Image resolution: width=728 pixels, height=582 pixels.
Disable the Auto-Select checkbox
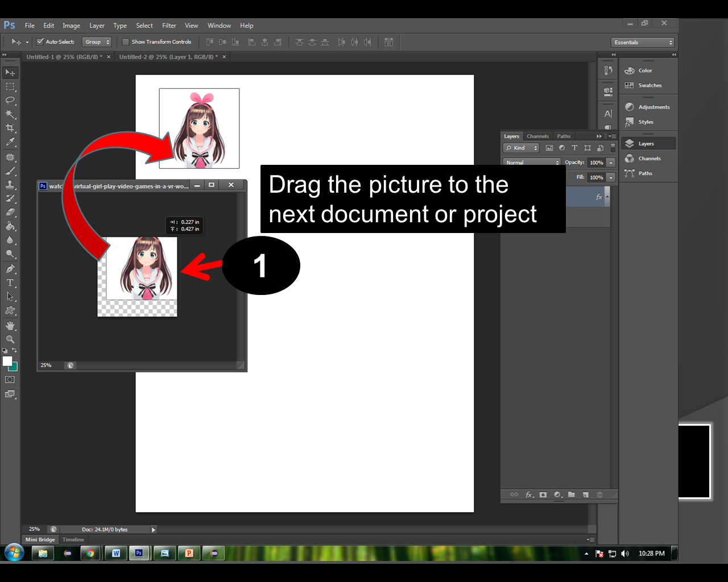(x=40, y=41)
